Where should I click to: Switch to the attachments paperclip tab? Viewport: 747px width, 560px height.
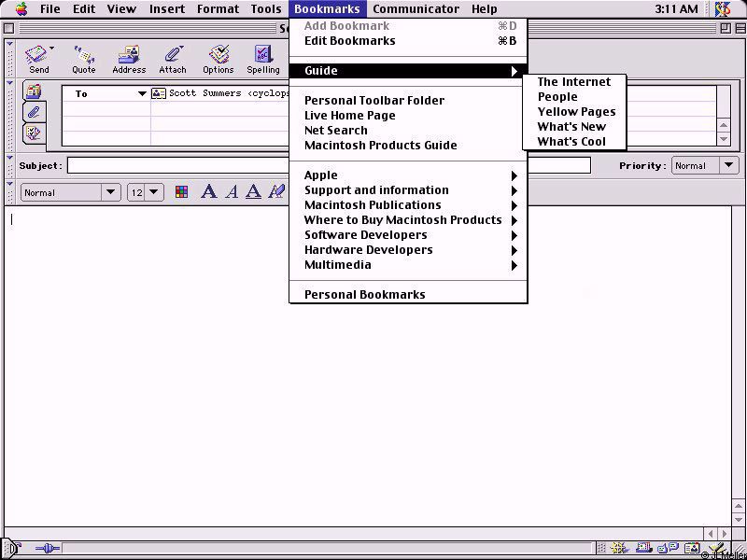(34, 112)
